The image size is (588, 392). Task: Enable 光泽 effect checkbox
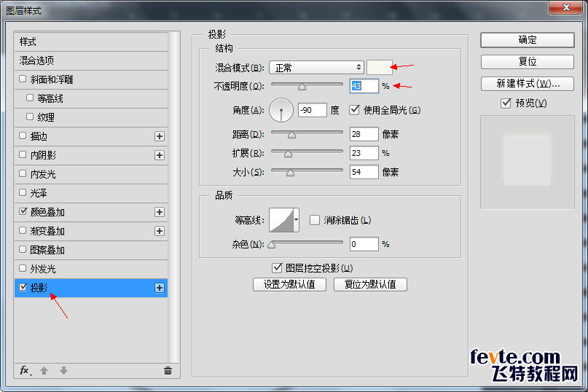(23, 192)
